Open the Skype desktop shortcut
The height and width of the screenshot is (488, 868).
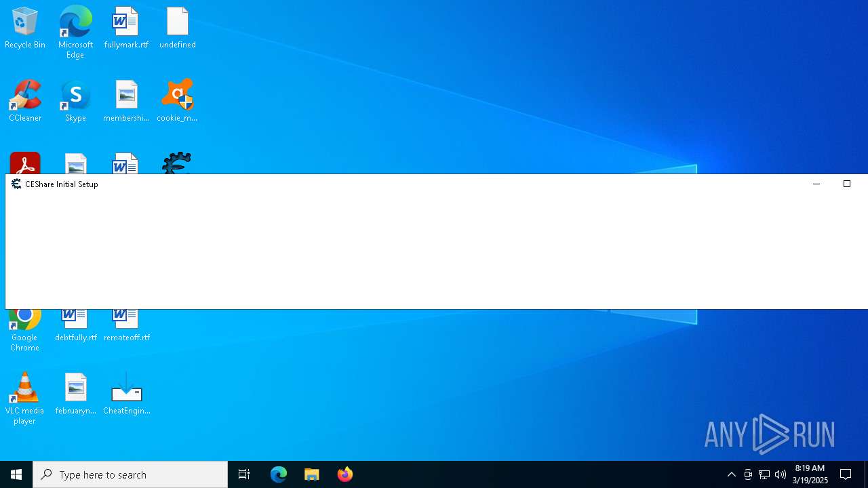coord(75,102)
